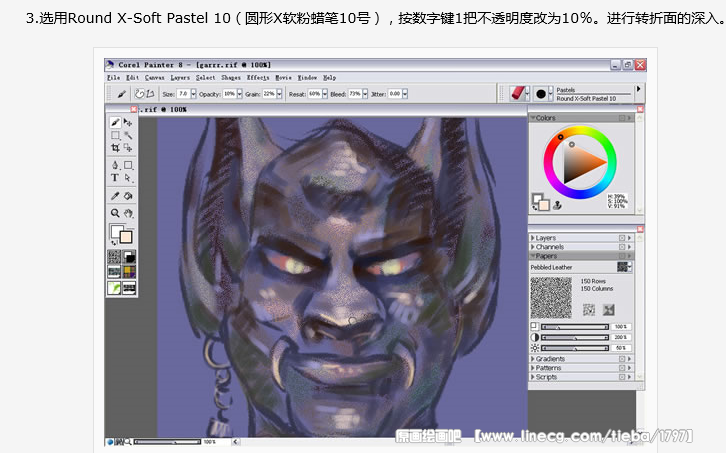Open the Pebbled Leather paper picker

(x=624, y=267)
